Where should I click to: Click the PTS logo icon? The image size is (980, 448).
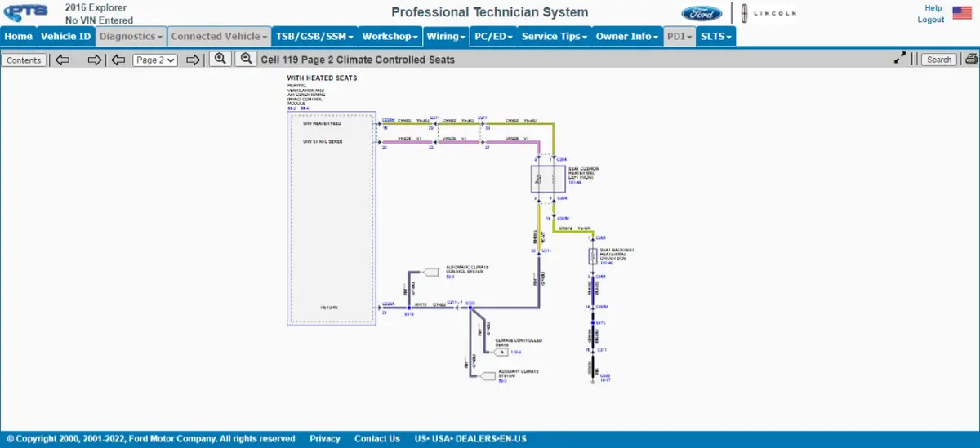point(25,14)
